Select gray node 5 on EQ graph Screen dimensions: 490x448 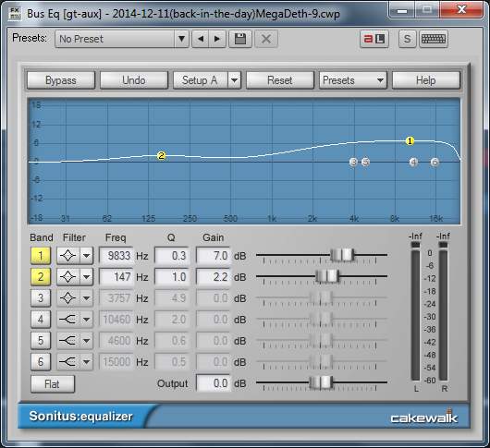(x=365, y=162)
